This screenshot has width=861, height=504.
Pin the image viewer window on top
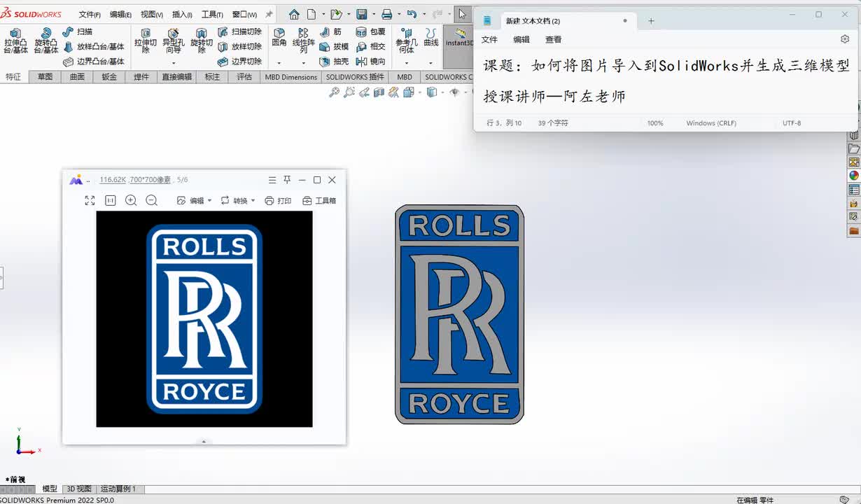click(x=287, y=180)
